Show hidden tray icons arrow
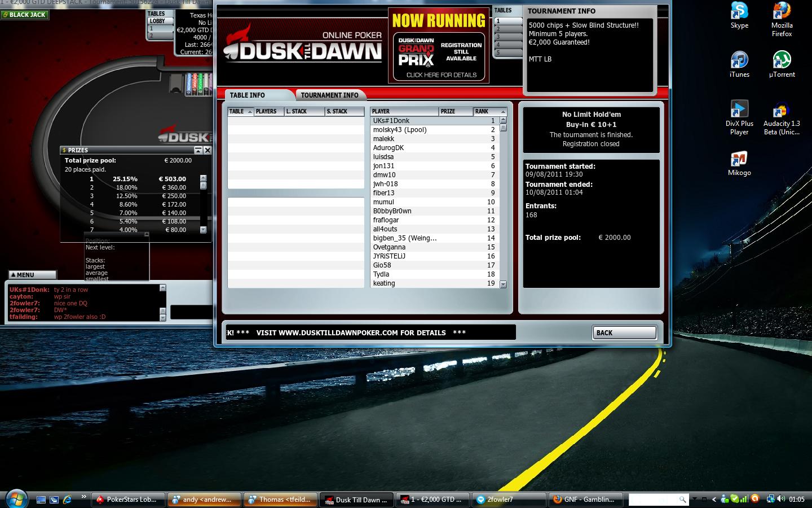 pyautogui.click(x=714, y=500)
